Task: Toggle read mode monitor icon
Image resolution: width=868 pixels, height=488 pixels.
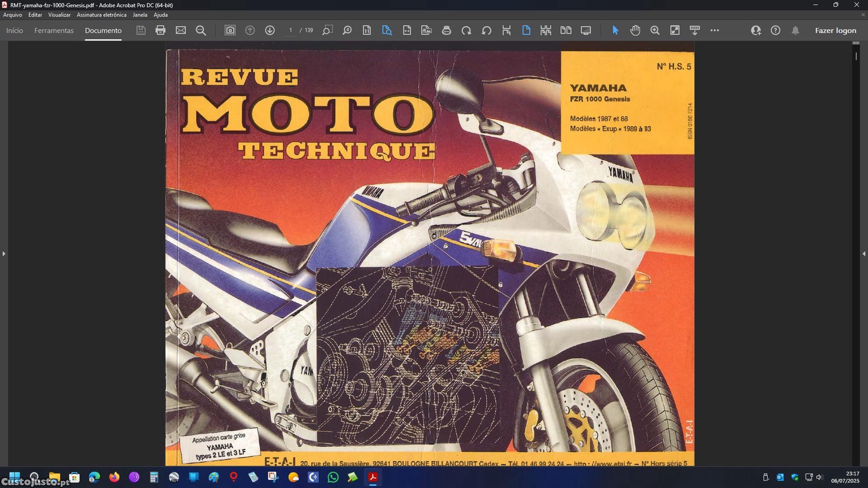Action: [586, 30]
